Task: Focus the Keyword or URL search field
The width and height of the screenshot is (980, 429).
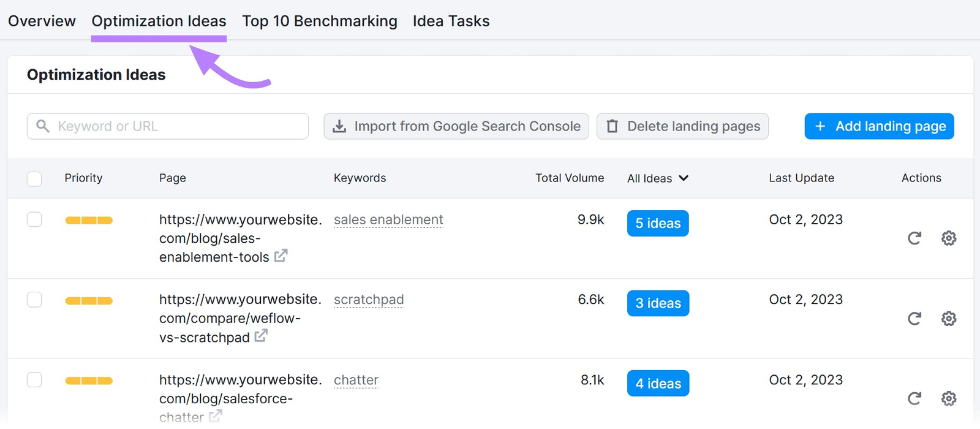Action: 168,126
